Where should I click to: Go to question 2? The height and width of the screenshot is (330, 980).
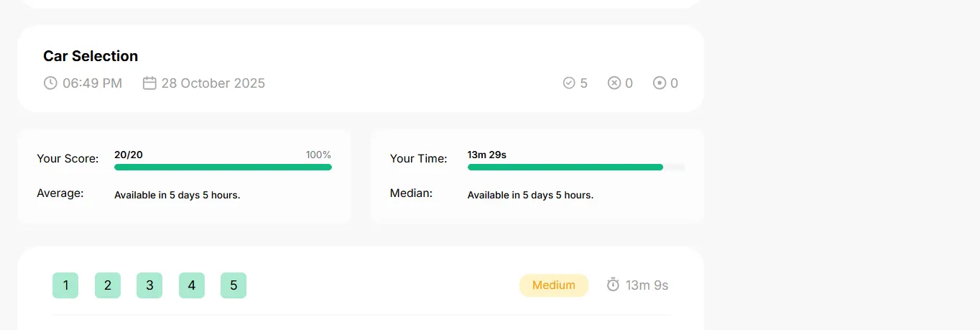[108, 285]
